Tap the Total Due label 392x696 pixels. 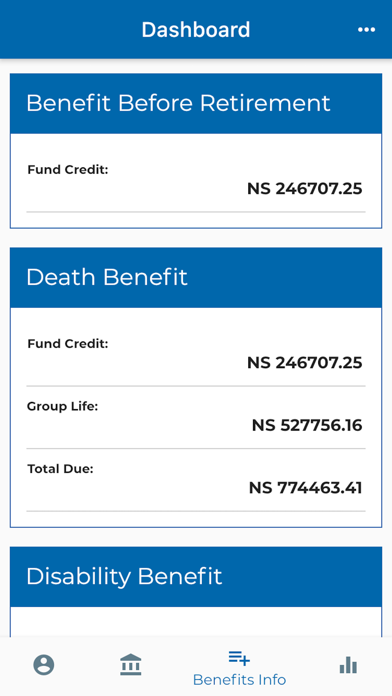coord(60,469)
